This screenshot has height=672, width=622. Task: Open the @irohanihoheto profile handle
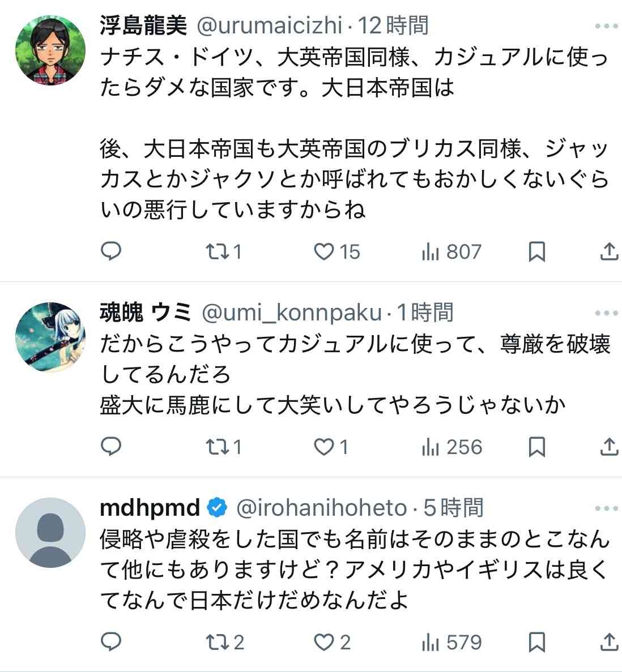click(x=321, y=508)
